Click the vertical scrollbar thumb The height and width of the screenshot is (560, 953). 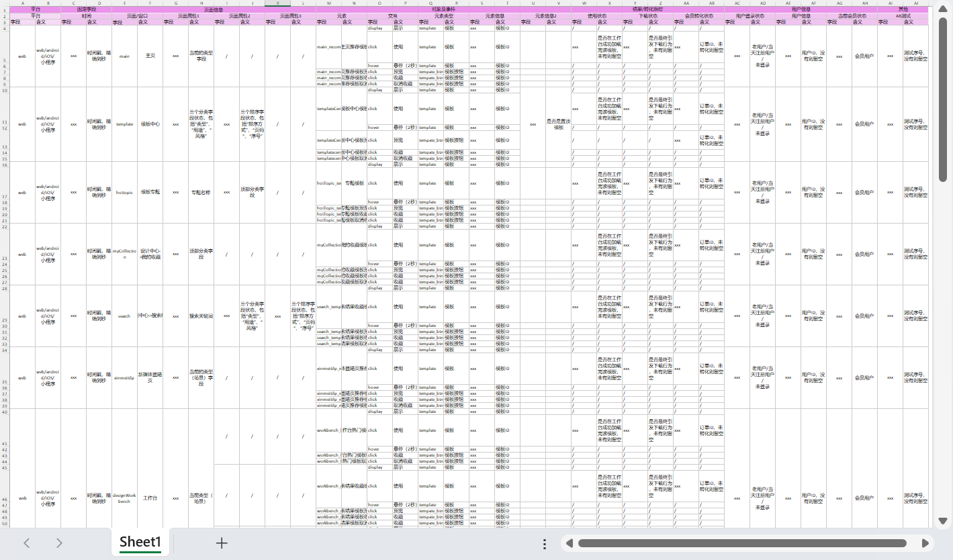click(x=942, y=99)
